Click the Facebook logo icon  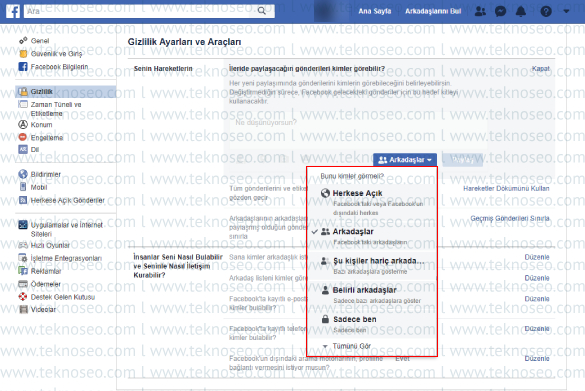click(x=13, y=11)
